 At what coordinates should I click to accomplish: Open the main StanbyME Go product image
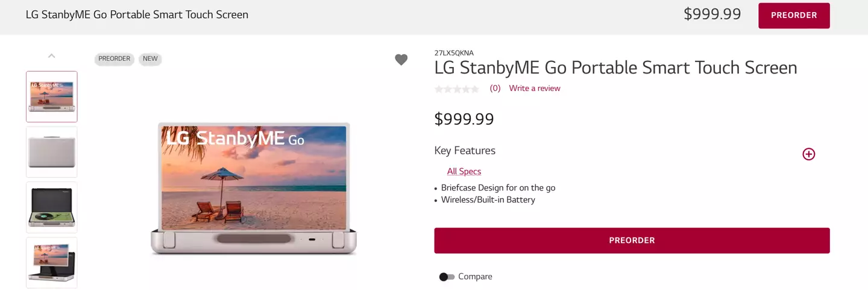click(x=254, y=188)
